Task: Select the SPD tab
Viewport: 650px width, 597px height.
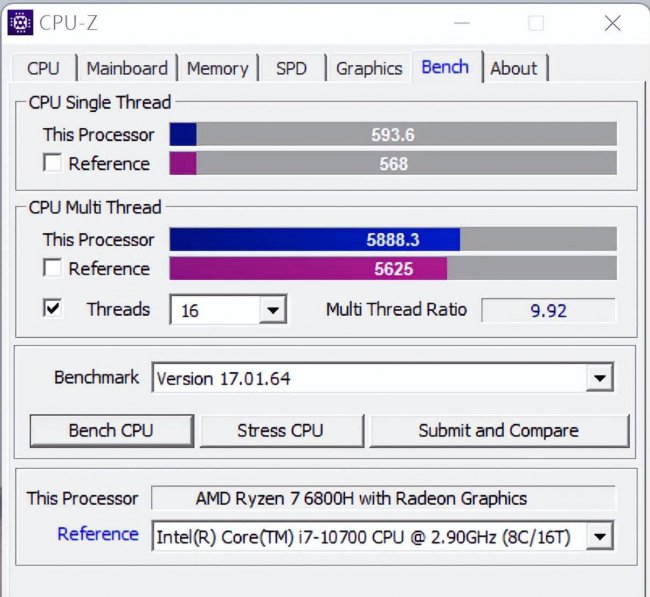Action: [291, 68]
